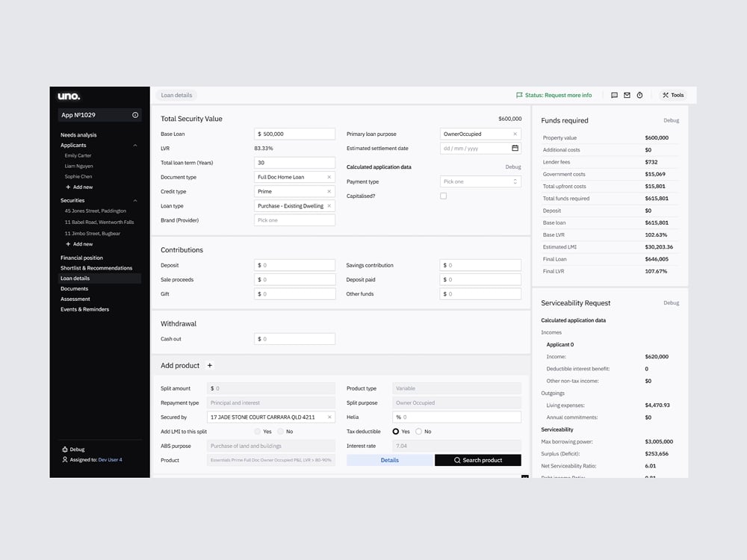Tick the Capitalised? checkbox
The height and width of the screenshot is (560, 747).
coord(444,196)
